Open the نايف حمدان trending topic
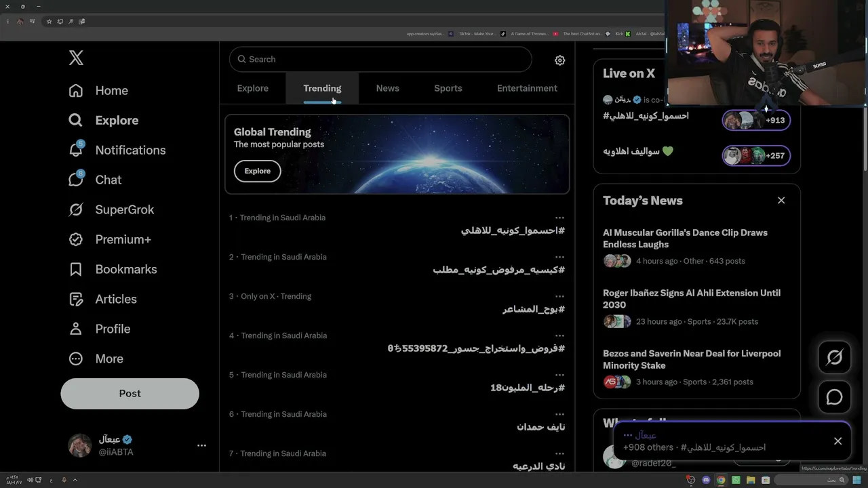The image size is (868, 488). pyautogui.click(x=540, y=427)
